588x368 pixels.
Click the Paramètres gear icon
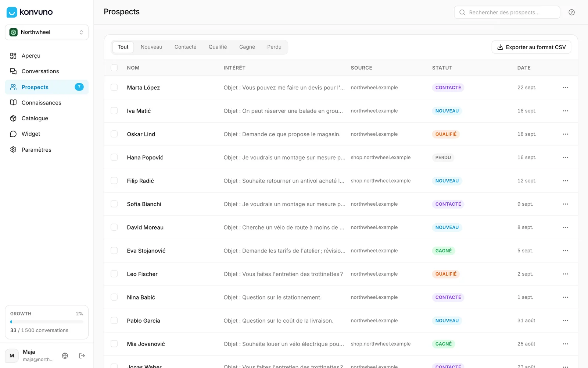click(x=13, y=149)
